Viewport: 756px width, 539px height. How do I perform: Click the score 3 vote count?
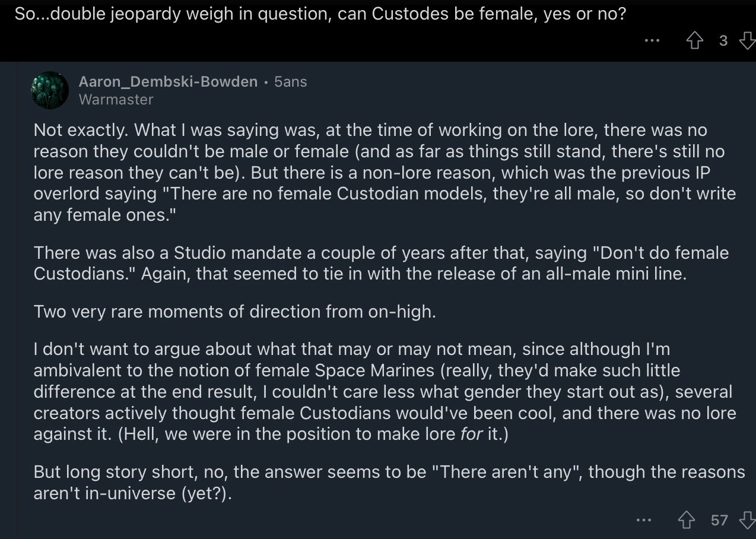click(723, 40)
